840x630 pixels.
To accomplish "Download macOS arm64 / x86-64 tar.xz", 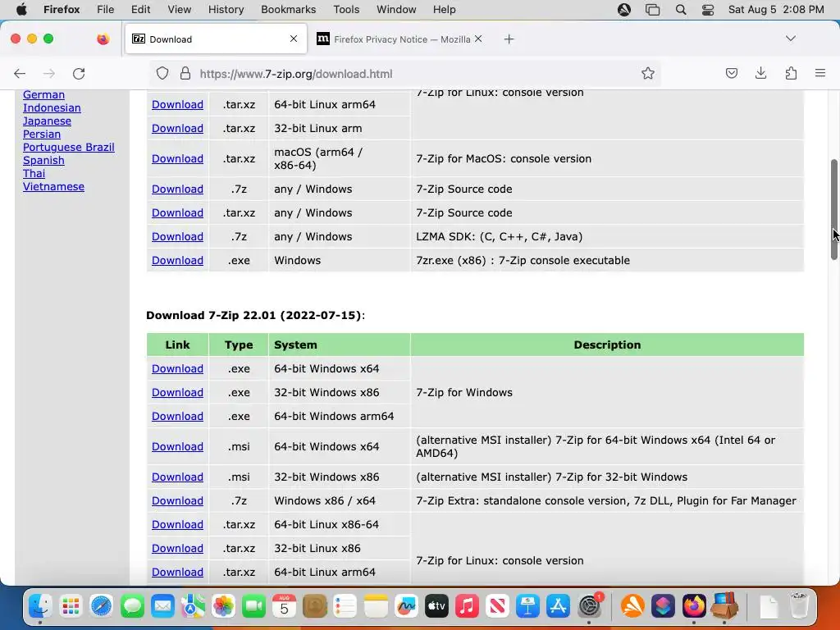I will pos(177,159).
